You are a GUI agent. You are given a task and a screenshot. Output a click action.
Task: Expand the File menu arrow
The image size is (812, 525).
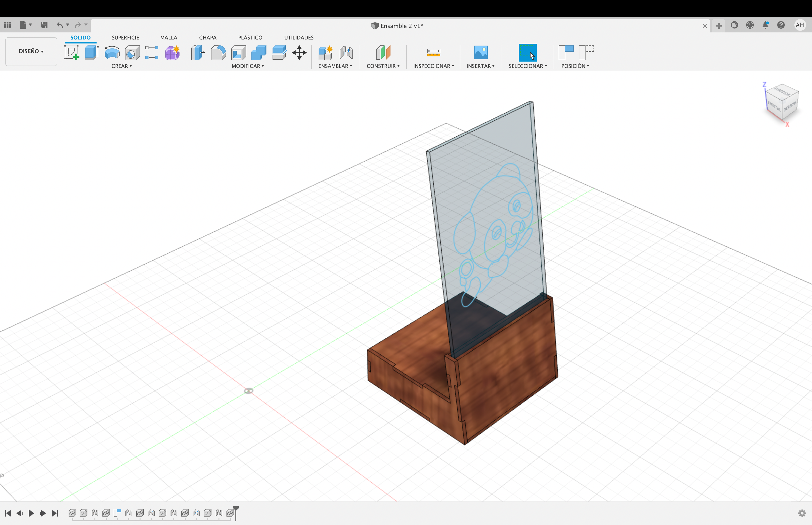(x=31, y=25)
